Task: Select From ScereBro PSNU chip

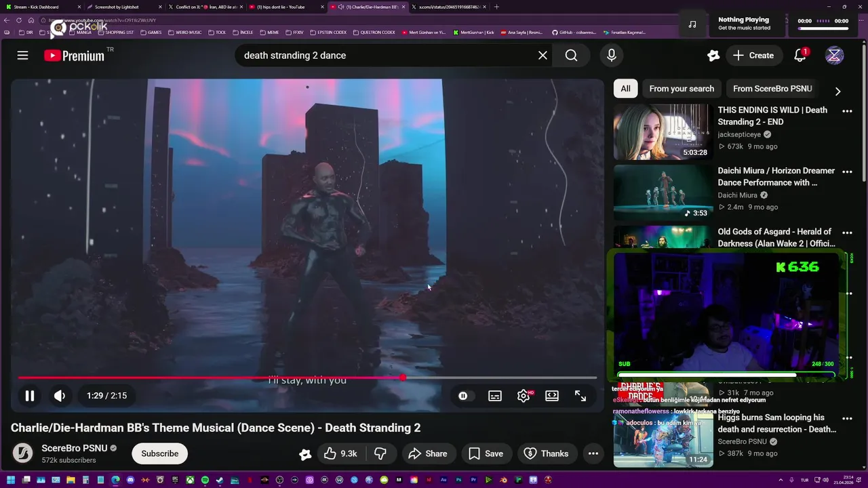Action: coord(772,89)
